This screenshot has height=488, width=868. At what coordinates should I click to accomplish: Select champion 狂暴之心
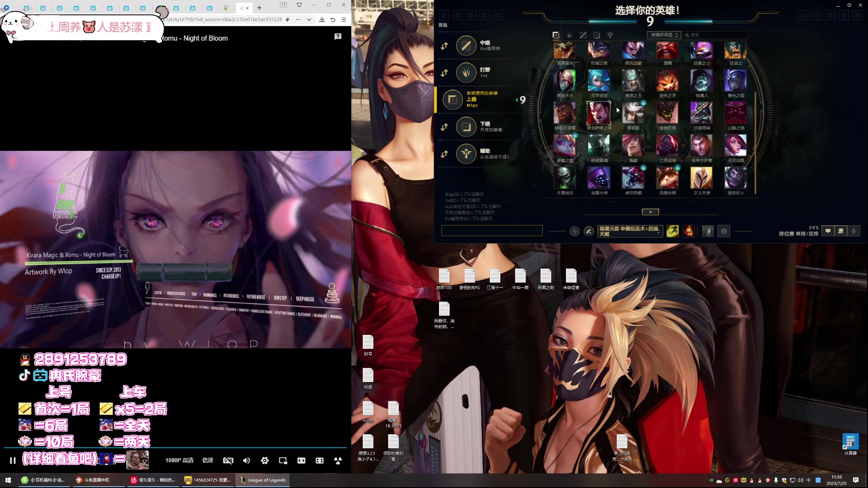702,50
